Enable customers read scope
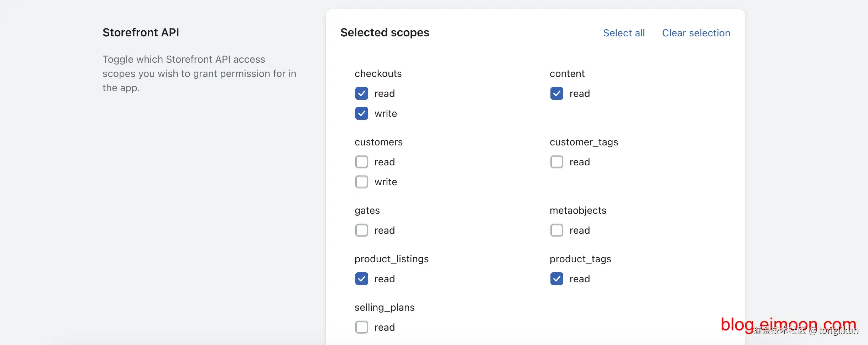This screenshot has height=345, width=868. click(361, 162)
